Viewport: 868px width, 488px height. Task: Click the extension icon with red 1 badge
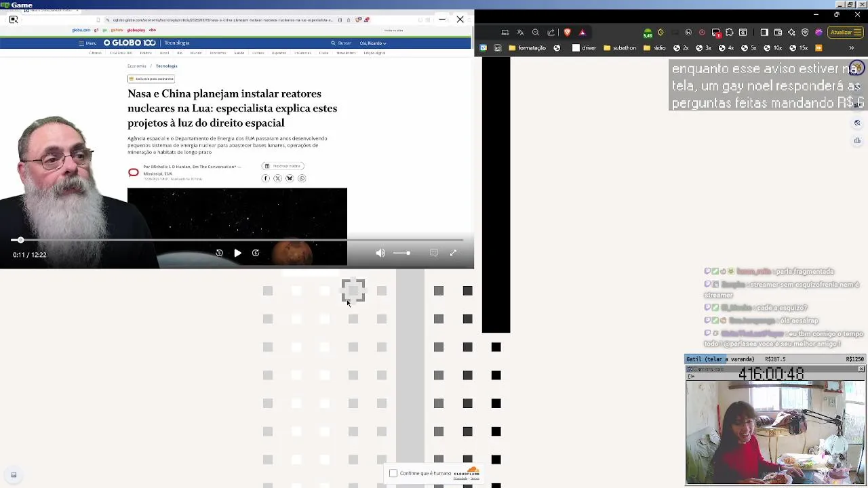(716, 33)
